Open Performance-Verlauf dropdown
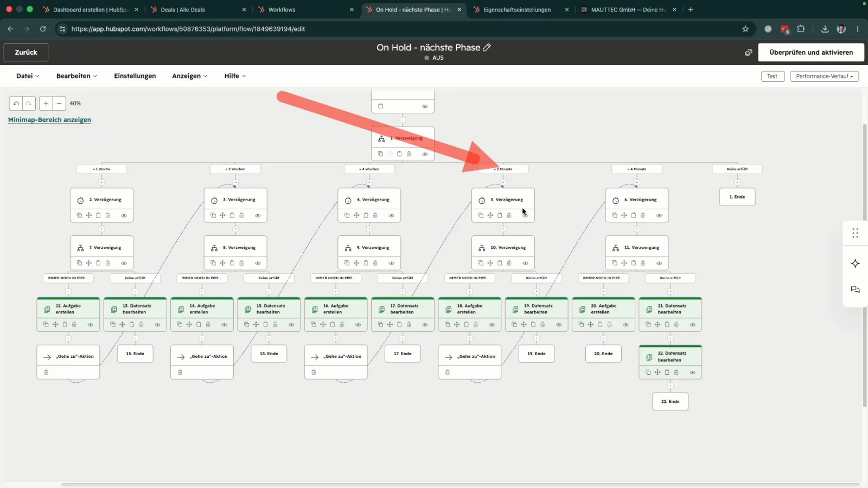Image resolution: width=868 pixels, height=488 pixels. click(824, 76)
